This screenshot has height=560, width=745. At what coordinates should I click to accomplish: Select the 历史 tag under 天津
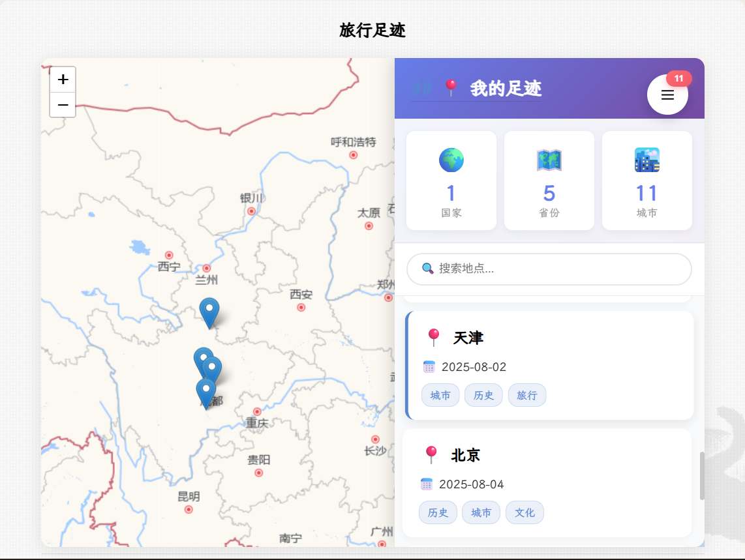[x=483, y=395]
